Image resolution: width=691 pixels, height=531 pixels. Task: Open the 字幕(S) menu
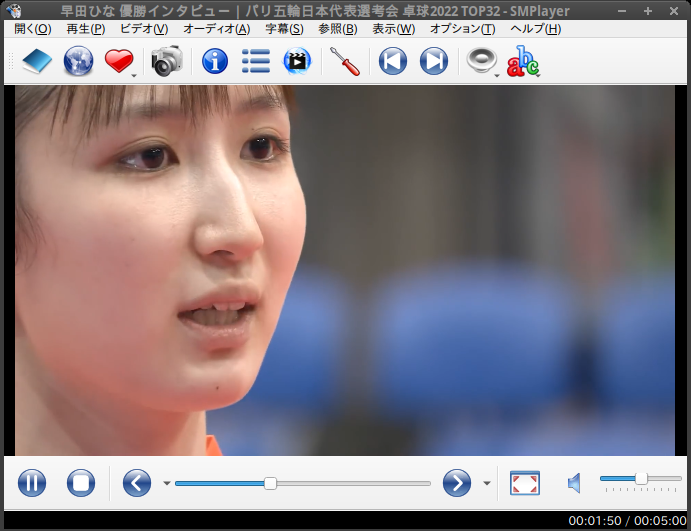tap(284, 29)
